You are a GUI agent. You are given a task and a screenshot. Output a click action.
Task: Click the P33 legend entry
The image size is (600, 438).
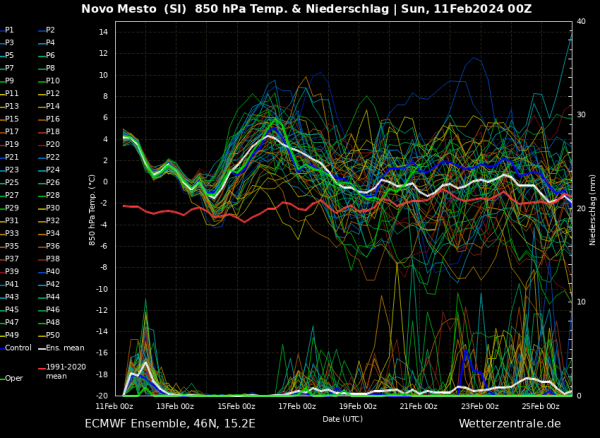coord(9,233)
